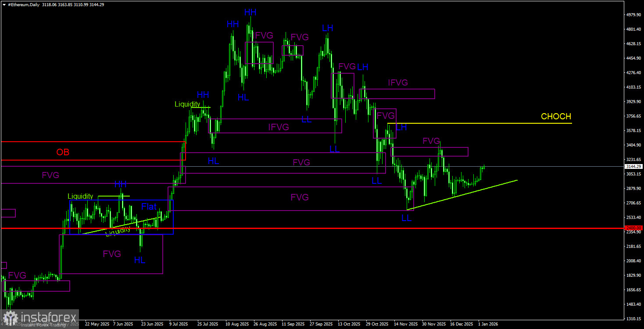Click the 2181.65 price axis label
This screenshot has width=644, height=329.
pyautogui.click(x=633, y=247)
